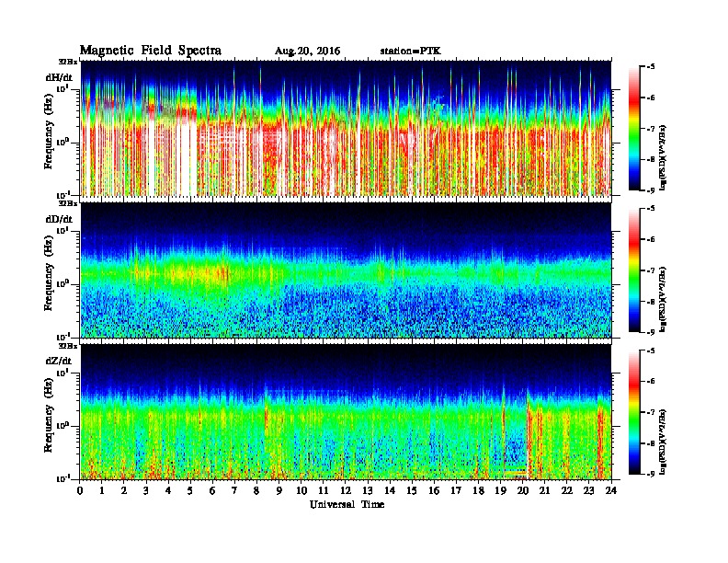Screen dimensions: 728x563
Task: Click the "dZ/dt" panel label
Action: pos(59,361)
